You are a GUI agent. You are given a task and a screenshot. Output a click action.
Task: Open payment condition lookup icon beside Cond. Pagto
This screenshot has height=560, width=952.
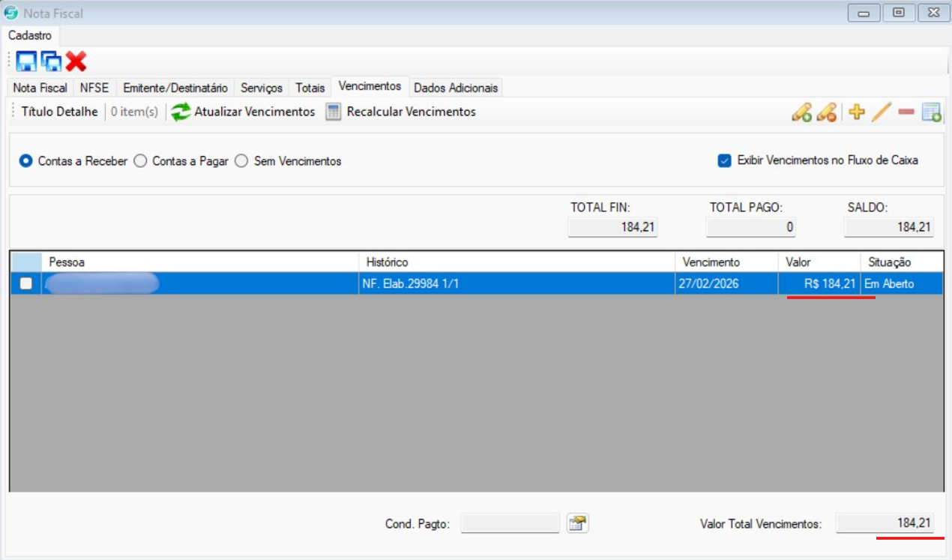coord(576,523)
